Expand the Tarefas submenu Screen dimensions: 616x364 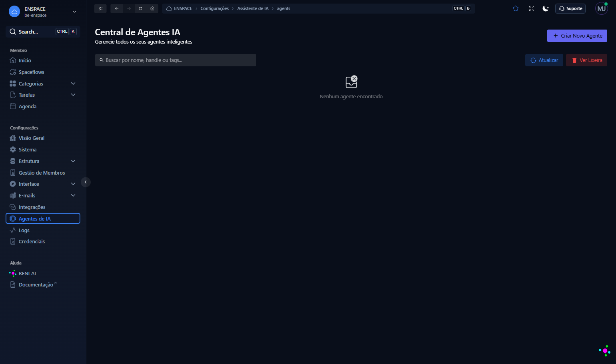click(x=73, y=95)
